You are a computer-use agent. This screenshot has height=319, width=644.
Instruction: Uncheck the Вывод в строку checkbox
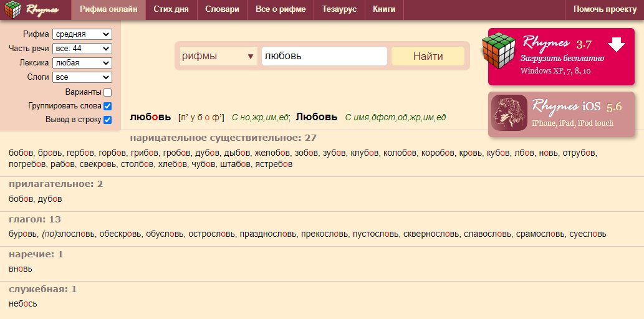point(108,120)
